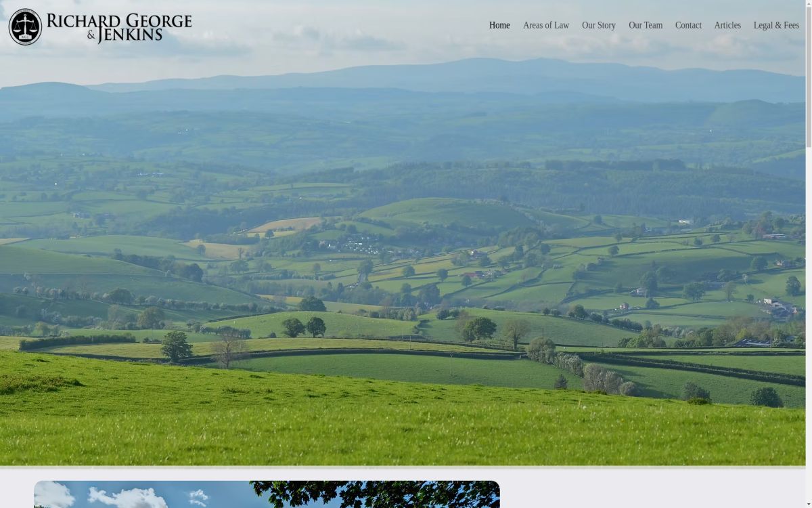The height and width of the screenshot is (508, 812).
Task: Click the scroll up arrow
Action: click(x=809, y=5)
